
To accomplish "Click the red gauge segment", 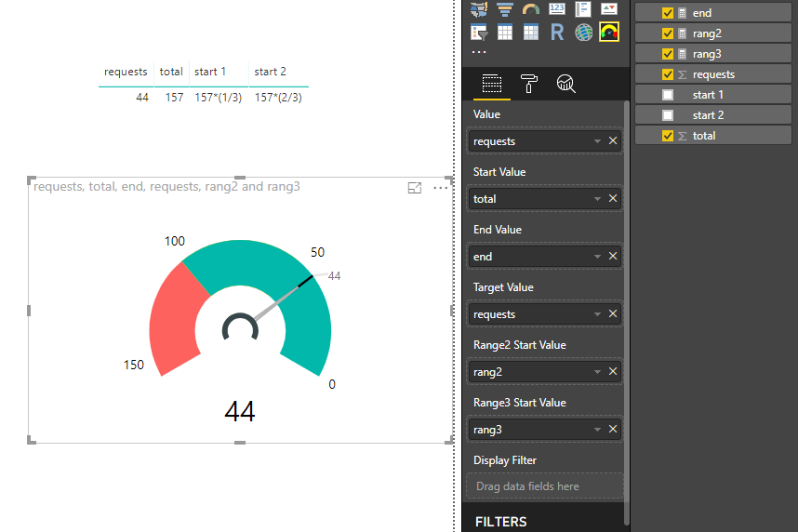I will click(x=176, y=321).
